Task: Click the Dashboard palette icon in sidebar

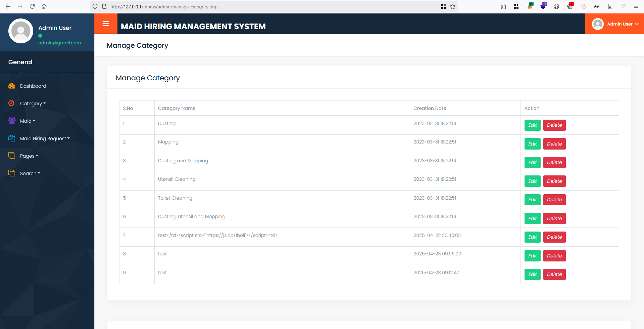Action: [x=12, y=86]
